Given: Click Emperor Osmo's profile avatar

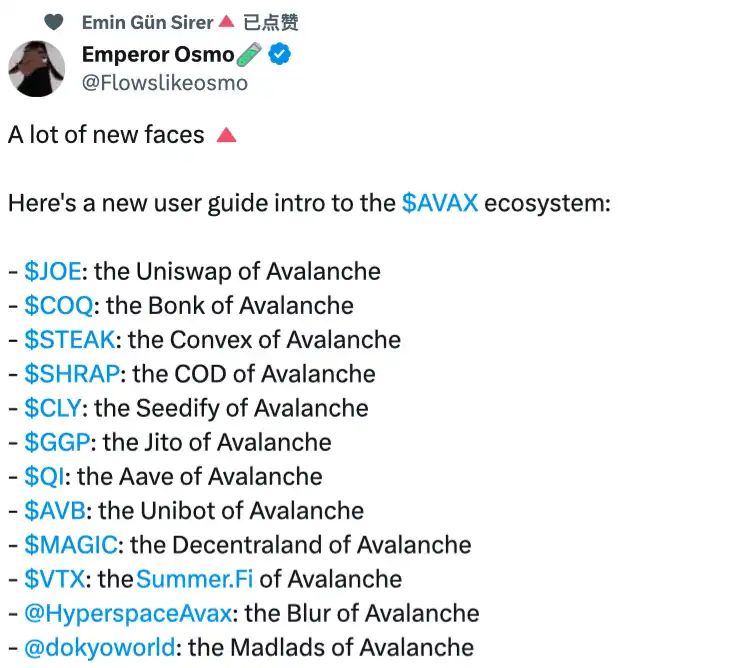Looking at the screenshot, I should pos(37,70).
